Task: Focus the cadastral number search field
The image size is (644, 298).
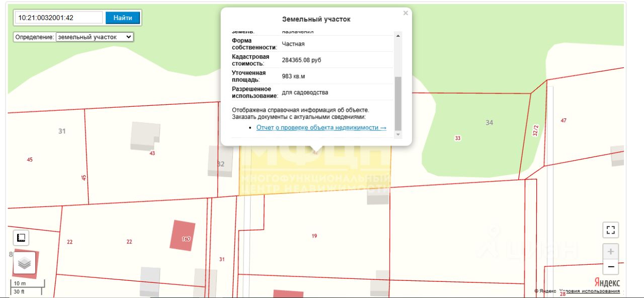Action: point(59,18)
